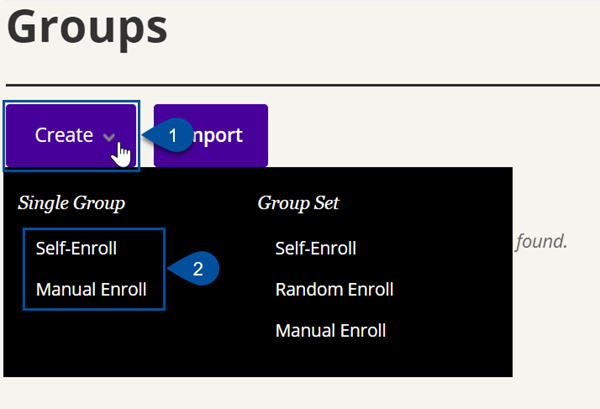Click the italic "found." text
This screenshot has height=409, width=600.
[x=541, y=241]
